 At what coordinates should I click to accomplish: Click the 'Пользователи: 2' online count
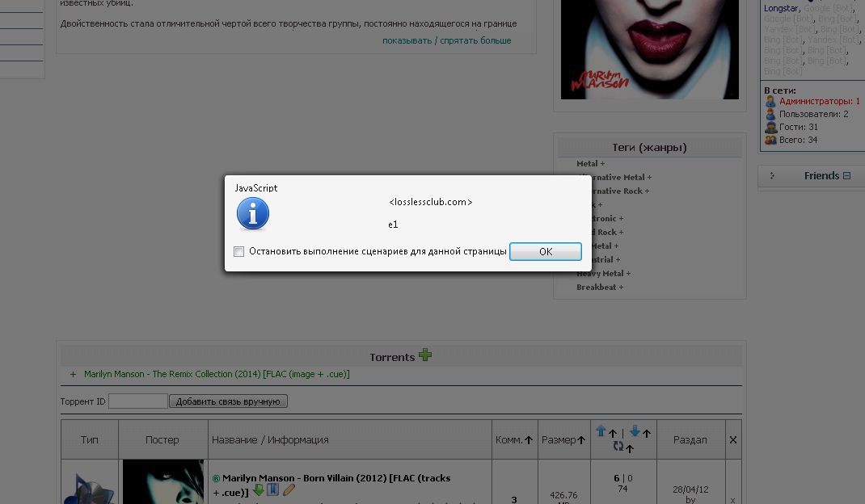[x=814, y=114]
